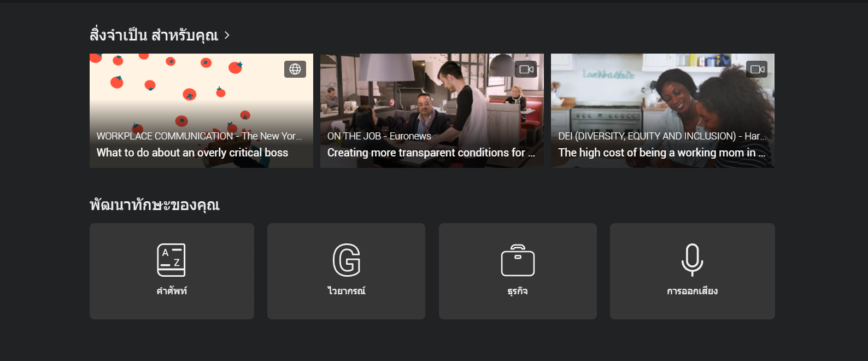868x361 pixels.
Task: Click the globe icon on the critical boss article
Action: click(295, 69)
